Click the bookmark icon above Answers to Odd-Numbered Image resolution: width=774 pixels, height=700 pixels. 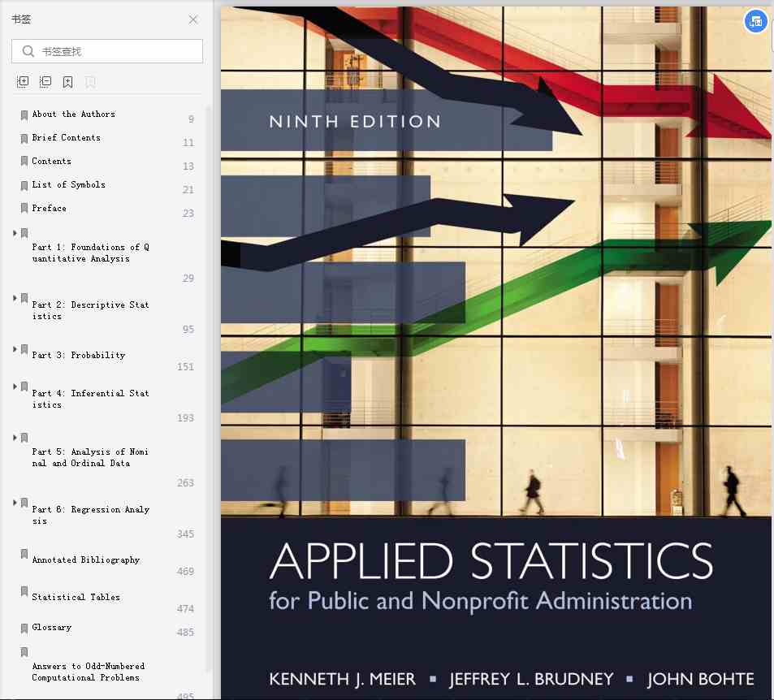click(x=24, y=652)
